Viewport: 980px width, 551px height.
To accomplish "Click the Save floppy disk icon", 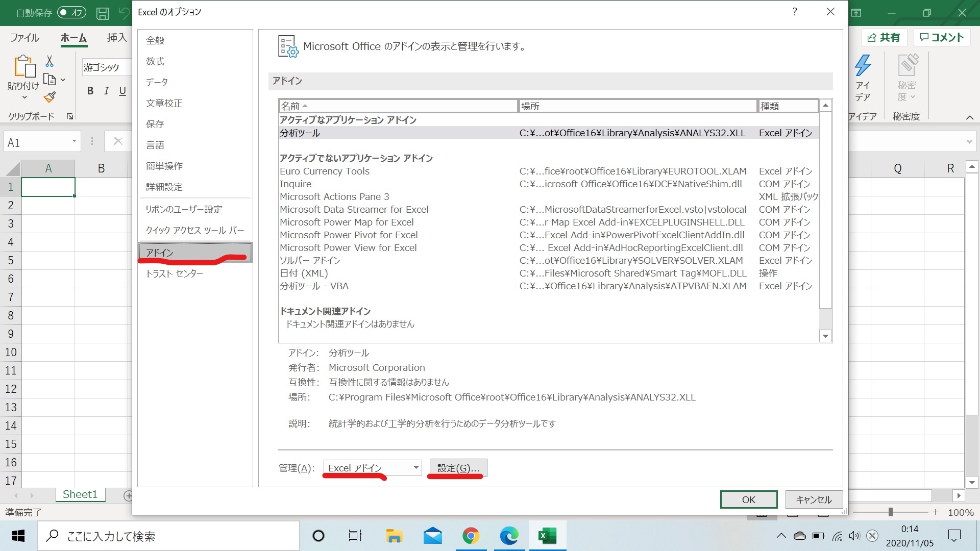I will click(103, 13).
